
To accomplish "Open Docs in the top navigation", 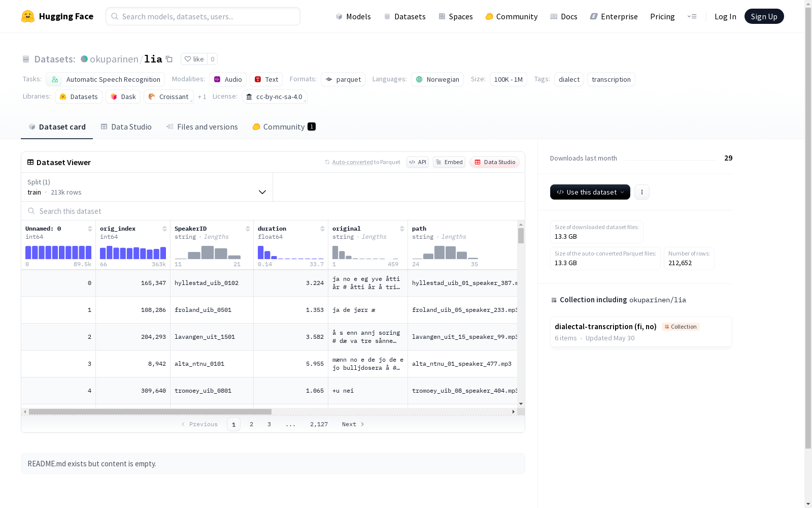I will click(564, 16).
